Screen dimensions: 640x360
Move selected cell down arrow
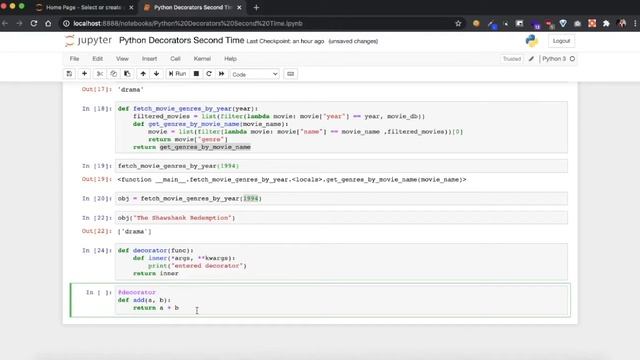tap(156, 74)
